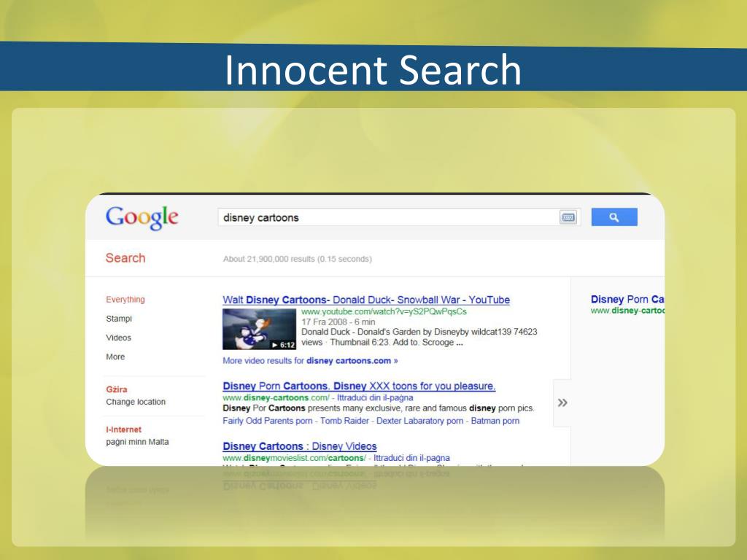Click the 'Innocent Search' slide title
747x560 pixels.
(373, 69)
